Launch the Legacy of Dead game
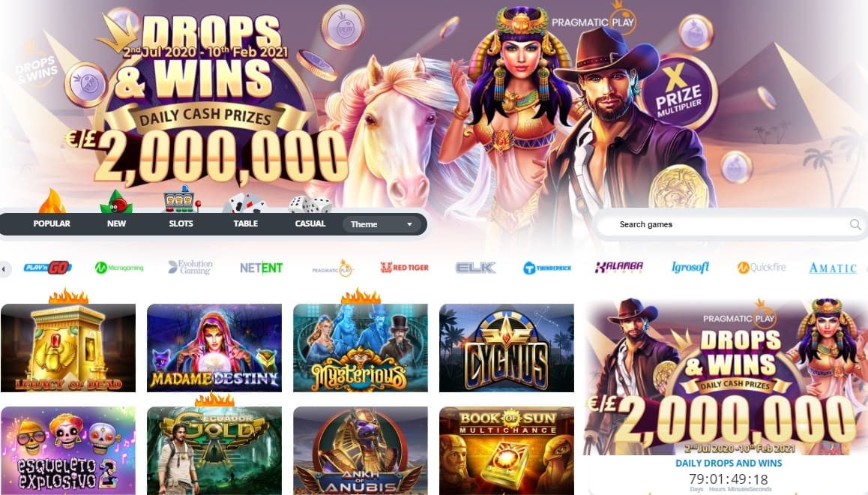Screen dimensions: 868x495 (x=68, y=348)
